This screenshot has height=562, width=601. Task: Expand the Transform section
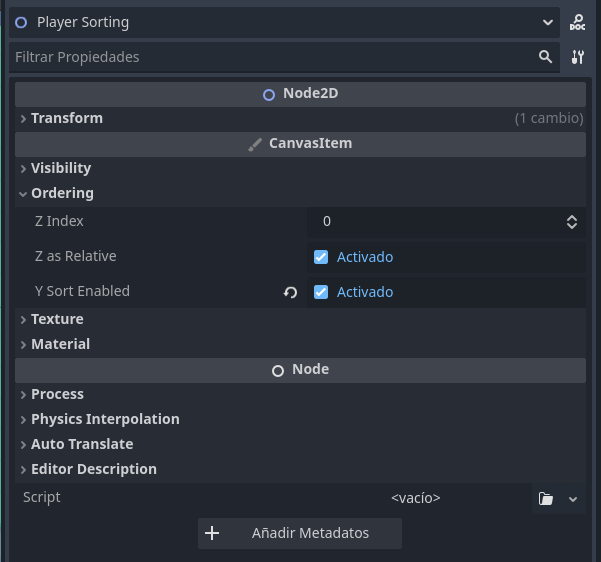(x=66, y=118)
